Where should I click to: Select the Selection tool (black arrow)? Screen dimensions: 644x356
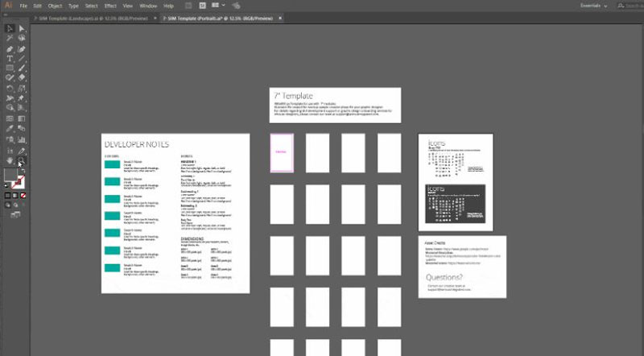(x=10, y=28)
